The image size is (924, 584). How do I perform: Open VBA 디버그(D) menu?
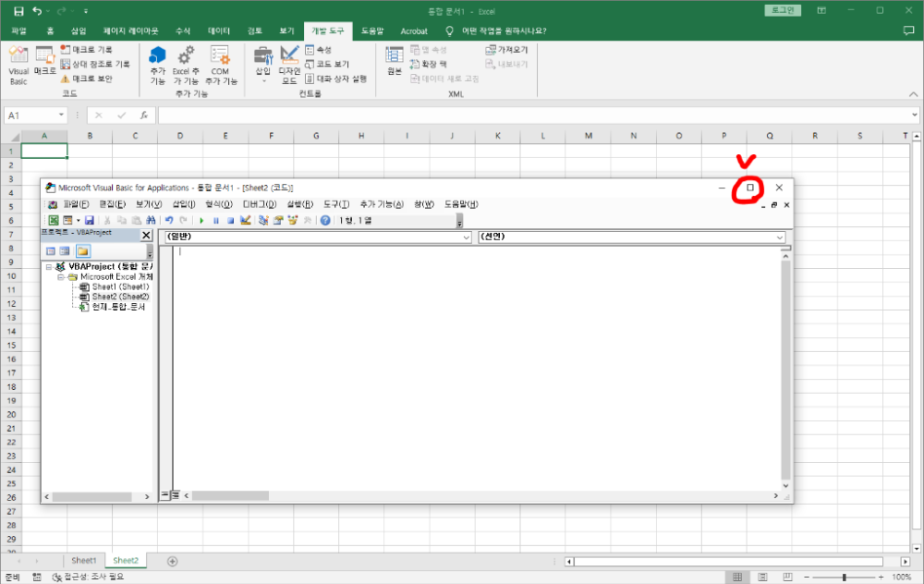[260, 204]
